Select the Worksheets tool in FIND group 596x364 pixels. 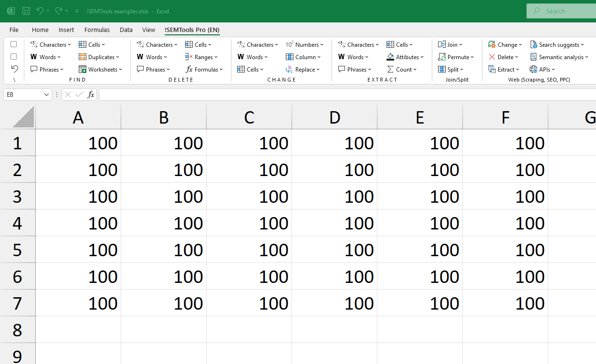point(101,69)
